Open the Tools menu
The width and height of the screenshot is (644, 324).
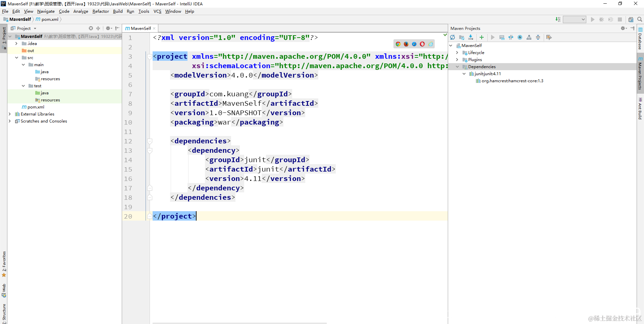click(x=144, y=11)
